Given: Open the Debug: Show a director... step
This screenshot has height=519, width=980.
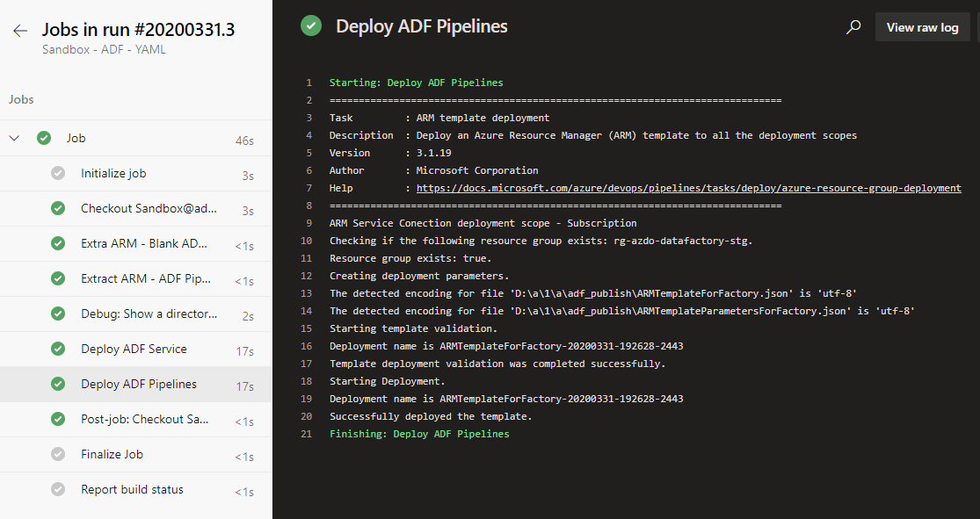Looking at the screenshot, I should pos(136,314).
